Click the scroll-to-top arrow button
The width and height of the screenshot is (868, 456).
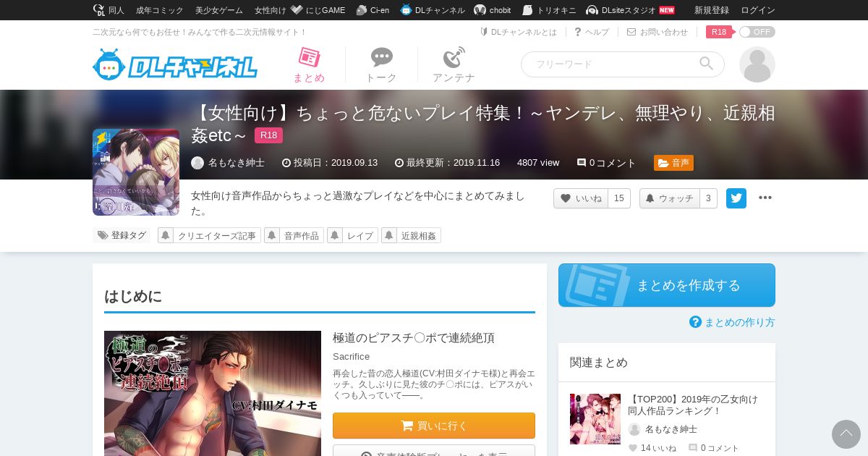(846, 434)
